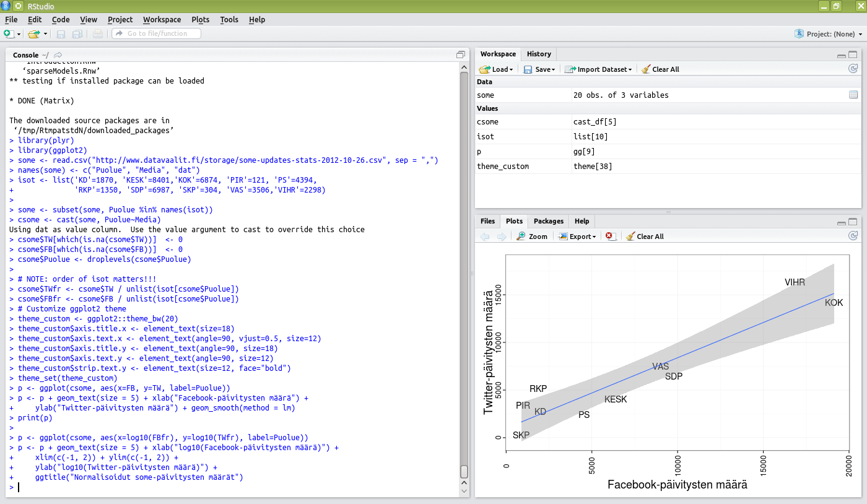867x504 pixels.
Task: Click Clear All in the Workspace pane
Action: 661,69
